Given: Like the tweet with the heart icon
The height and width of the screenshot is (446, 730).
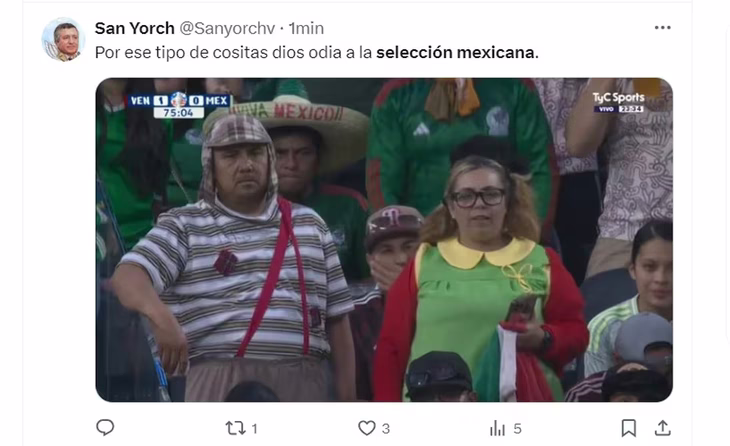Looking at the screenshot, I should tap(366, 428).
